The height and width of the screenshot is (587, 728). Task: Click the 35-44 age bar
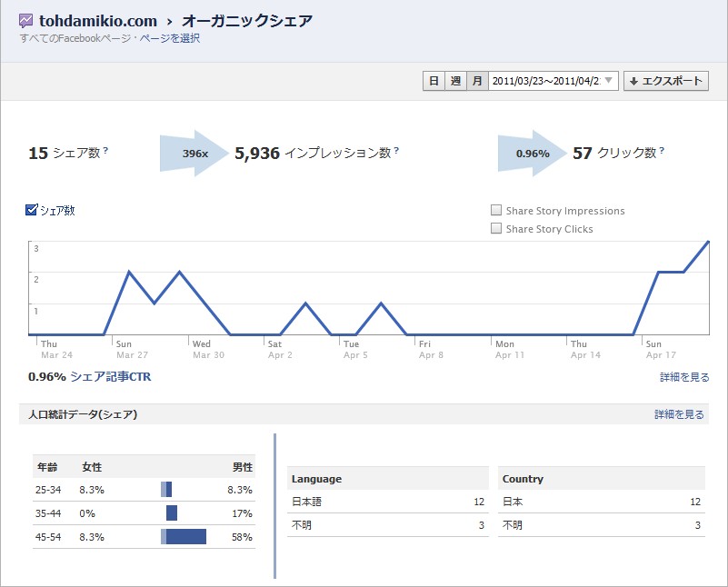[x=172, y=512]
